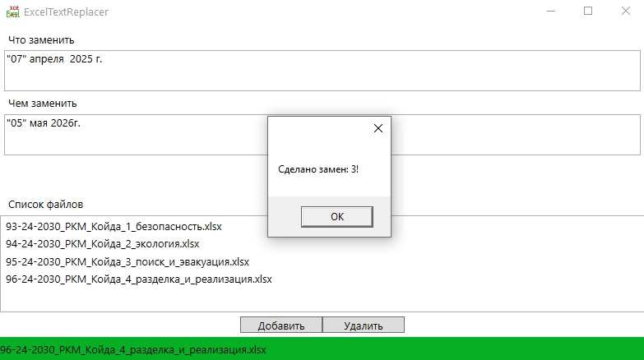Viewport: 644px width, 360px height.
Task: Click the 'Список файлов' label
Action: [x=45, y=204]
